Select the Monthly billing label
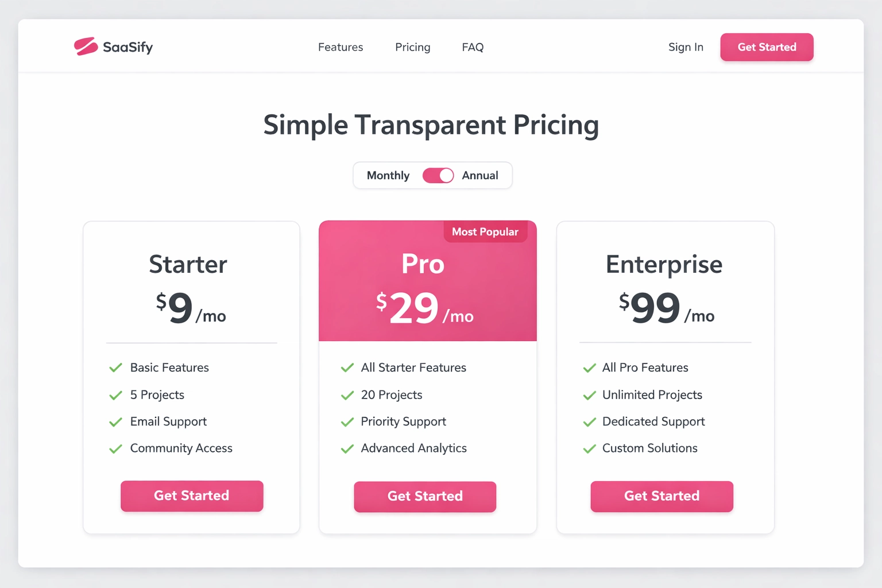The image size is (882, 588). pyautogui.click(x=388, y=176)
